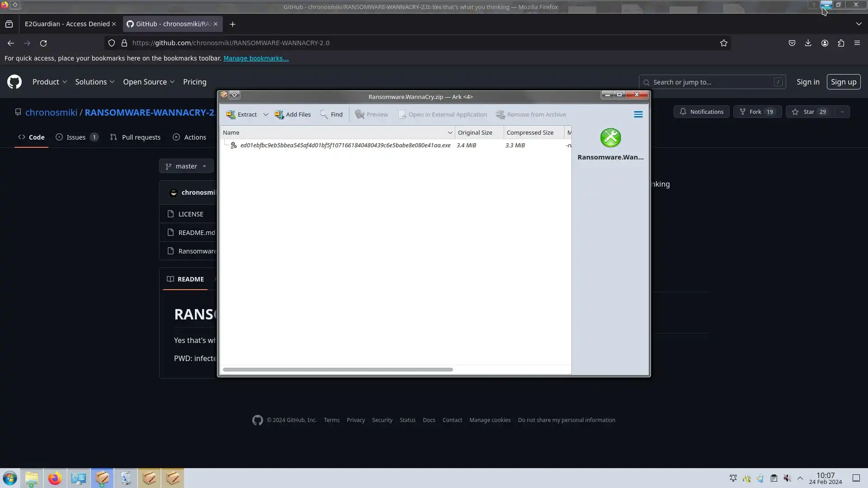
Task: Open the Issues repository tab
Action: pos(76,137)
